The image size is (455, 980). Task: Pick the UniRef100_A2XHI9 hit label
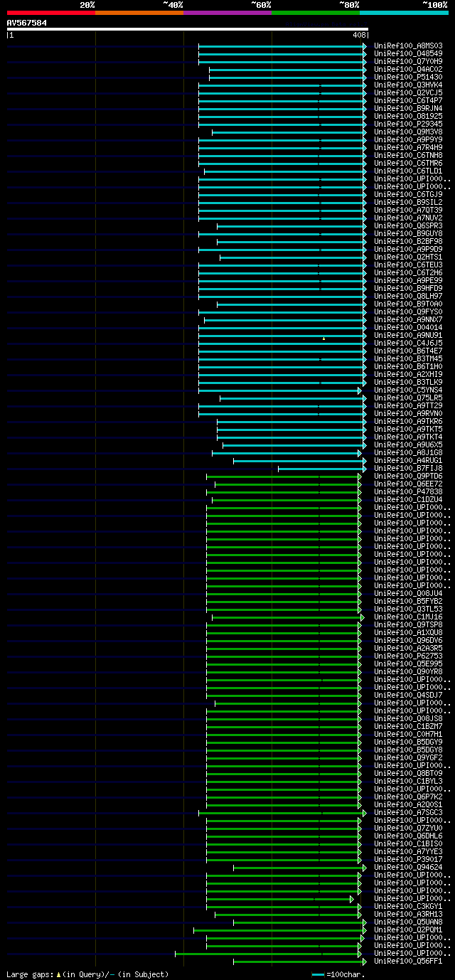click(x=408, y=374)
